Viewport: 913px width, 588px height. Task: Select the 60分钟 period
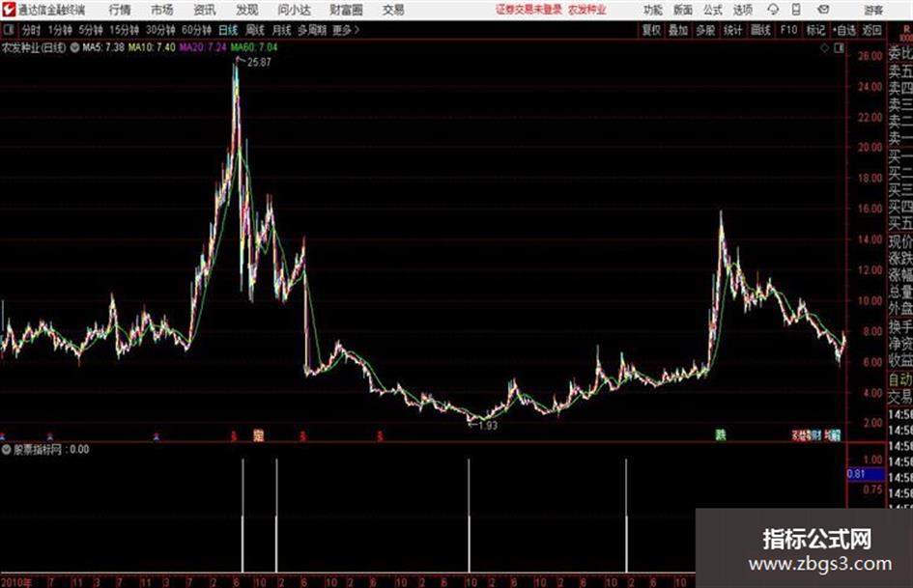(196, 30)
